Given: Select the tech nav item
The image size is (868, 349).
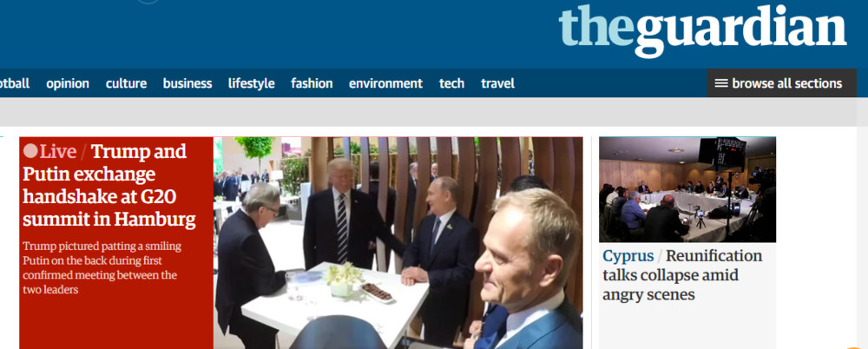Looking at the screenshot, I should tap(451, 83).
